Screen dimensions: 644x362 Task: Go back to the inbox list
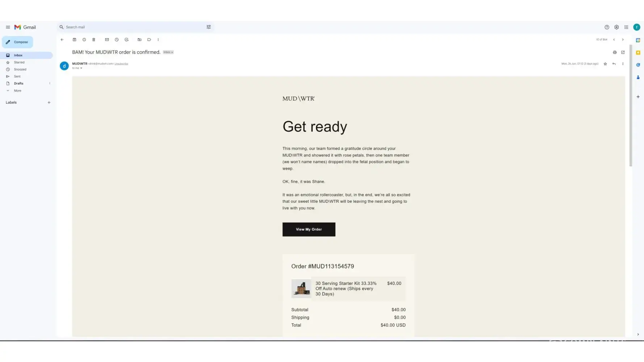pos(62,40)
